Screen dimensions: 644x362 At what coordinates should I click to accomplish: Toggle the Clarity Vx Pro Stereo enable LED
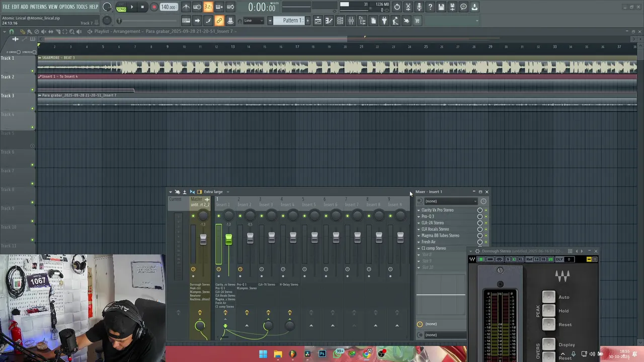click(486, 210)
